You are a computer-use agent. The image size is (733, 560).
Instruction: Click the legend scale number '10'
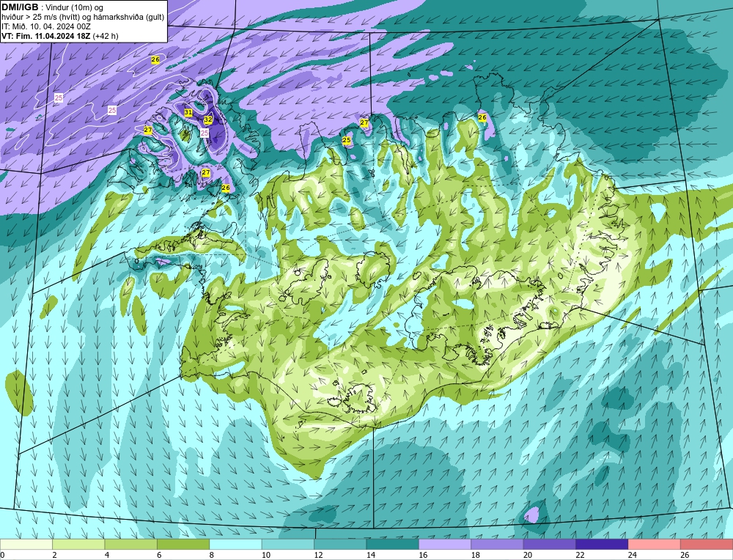(x=266, y=555)
